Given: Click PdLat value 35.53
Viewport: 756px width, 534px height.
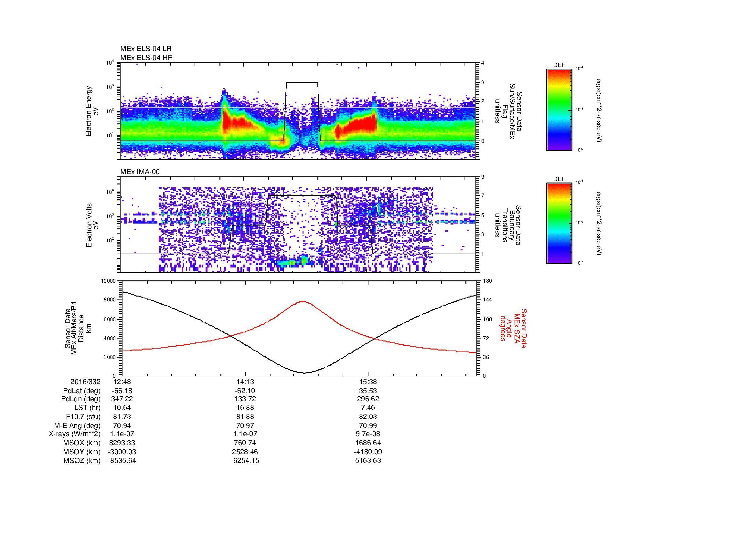Looking at the screenshot, I should pos(368,391).
